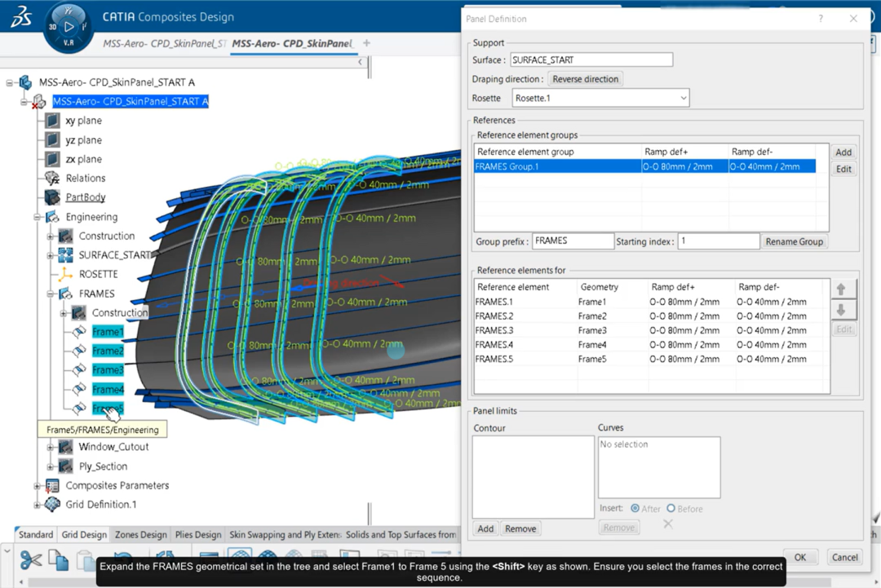Copy using the copy toolbar icon
881x588 pixels.
(59, 559)
